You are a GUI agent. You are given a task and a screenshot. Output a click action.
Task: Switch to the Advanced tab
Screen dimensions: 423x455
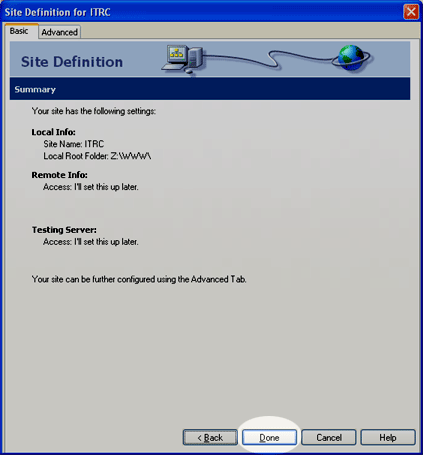[x=59, y=32]
